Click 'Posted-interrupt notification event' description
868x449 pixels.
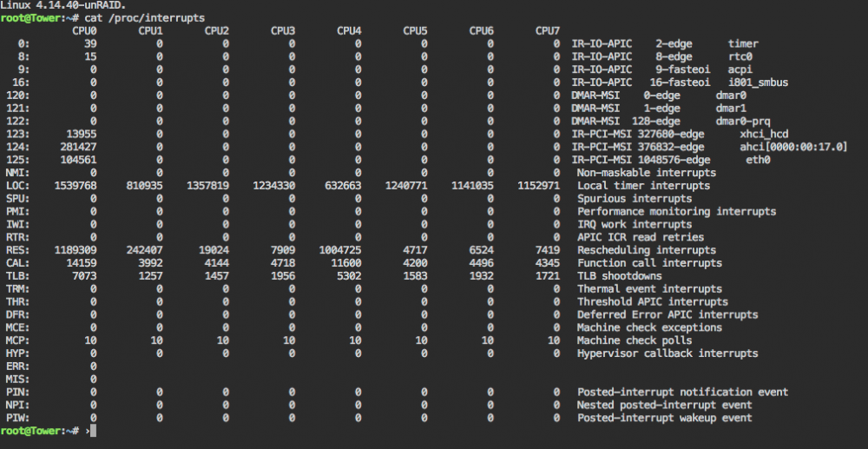(682, 392)
